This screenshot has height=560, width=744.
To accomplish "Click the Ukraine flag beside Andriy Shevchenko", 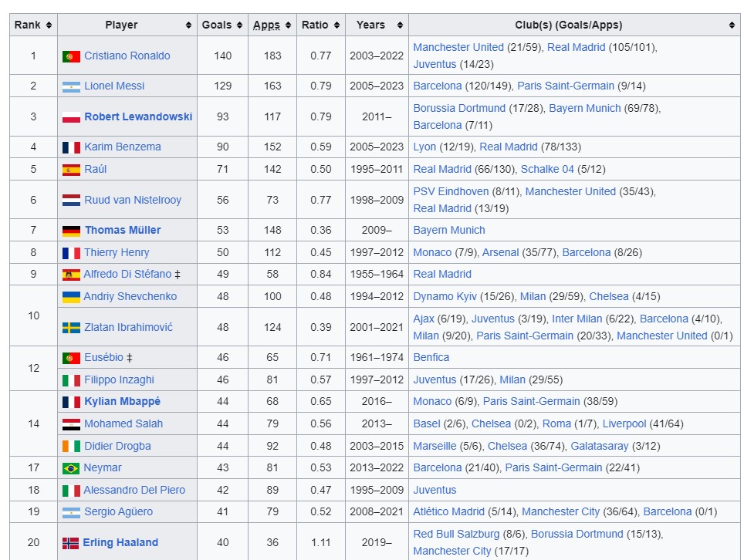I will (x=71, y=297).
